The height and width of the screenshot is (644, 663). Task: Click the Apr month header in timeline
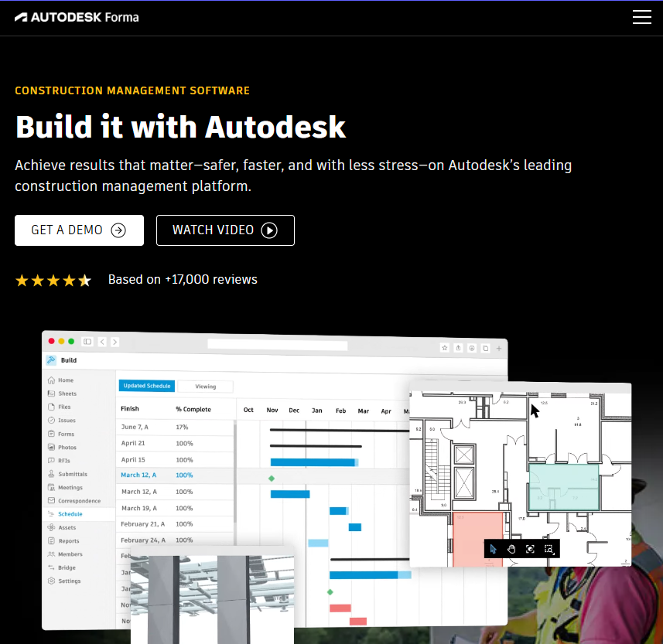pyautogui.click(x=386, y=411)
